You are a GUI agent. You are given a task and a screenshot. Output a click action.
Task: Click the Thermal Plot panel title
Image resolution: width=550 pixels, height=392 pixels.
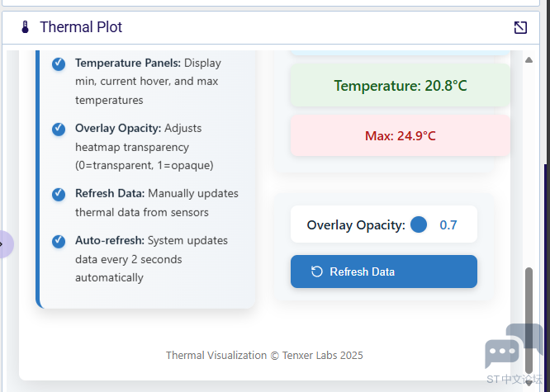[x=81, y=27]
